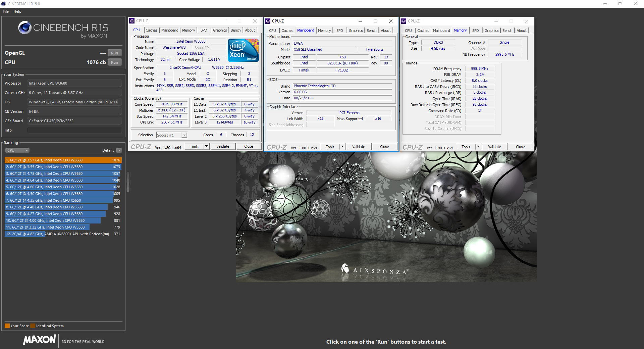Select ranking entry AMD A10-6800K APU

[63, 234]
